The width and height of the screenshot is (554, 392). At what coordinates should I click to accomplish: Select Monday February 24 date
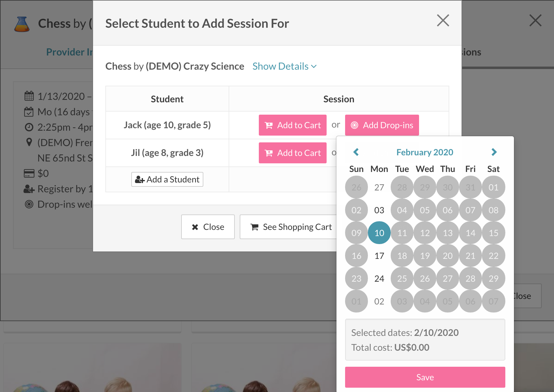(x=379, y=279)
